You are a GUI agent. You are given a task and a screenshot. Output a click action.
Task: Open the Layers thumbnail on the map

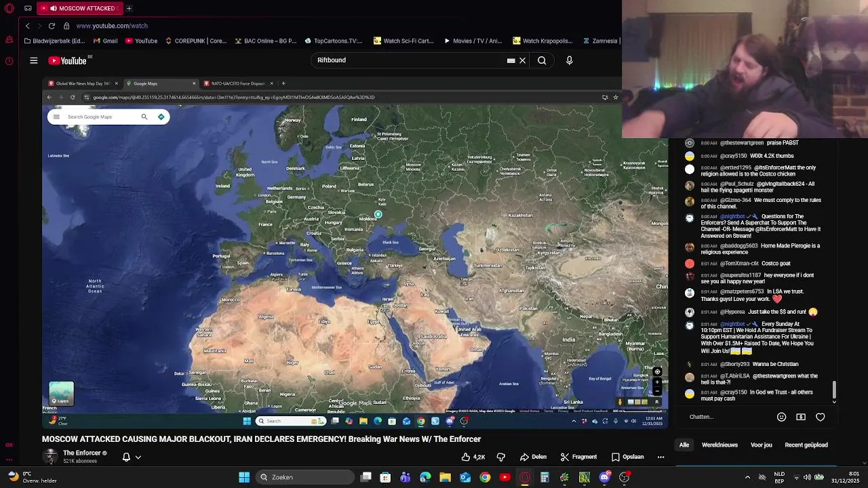click(x=61, y=393)
